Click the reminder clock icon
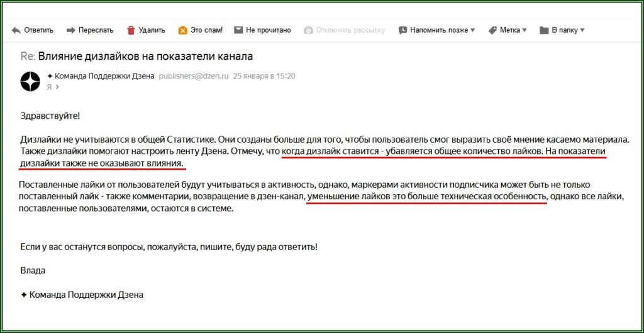The width and height of the screenshot is (644, 333). tap(403, 30)
